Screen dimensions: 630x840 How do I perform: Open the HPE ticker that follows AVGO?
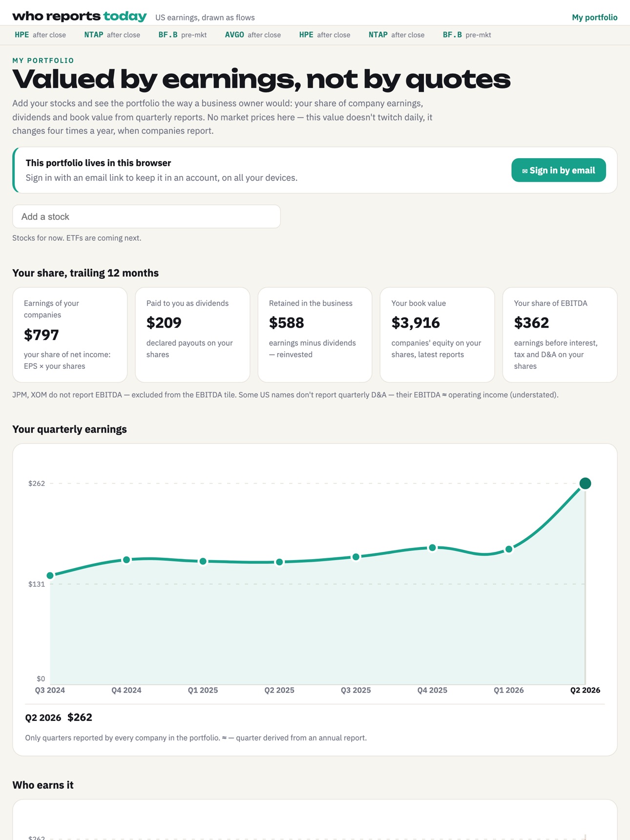[x=324, y=35]
